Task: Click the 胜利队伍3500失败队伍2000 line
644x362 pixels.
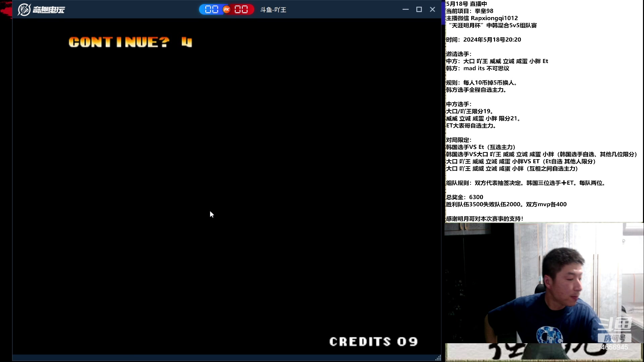Action: pyautogui.click(x=506, y=204)
